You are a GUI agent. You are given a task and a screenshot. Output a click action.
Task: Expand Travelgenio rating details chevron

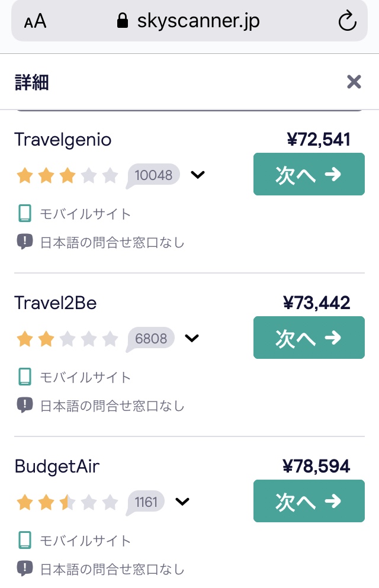click(198, 175)
